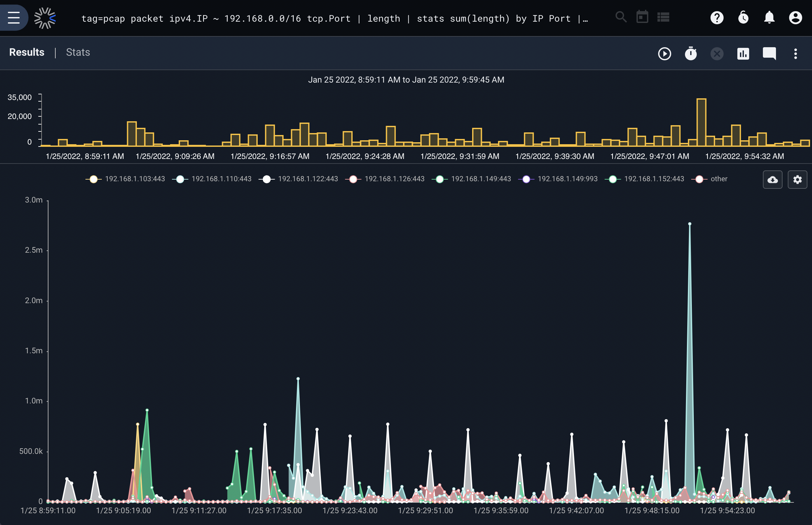
Task: Open the search history clock icon
Action: tap(743, 17)
